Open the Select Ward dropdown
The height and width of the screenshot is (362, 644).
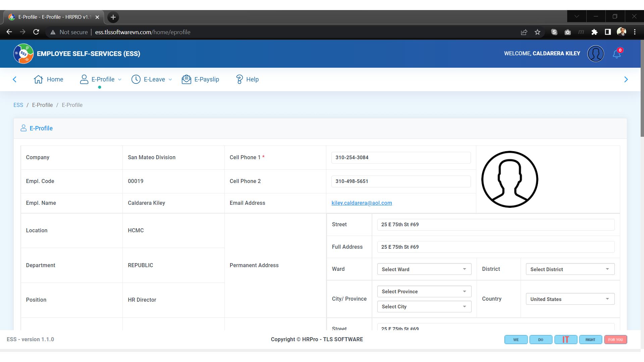pyautogui.click(x=424, y=269)
